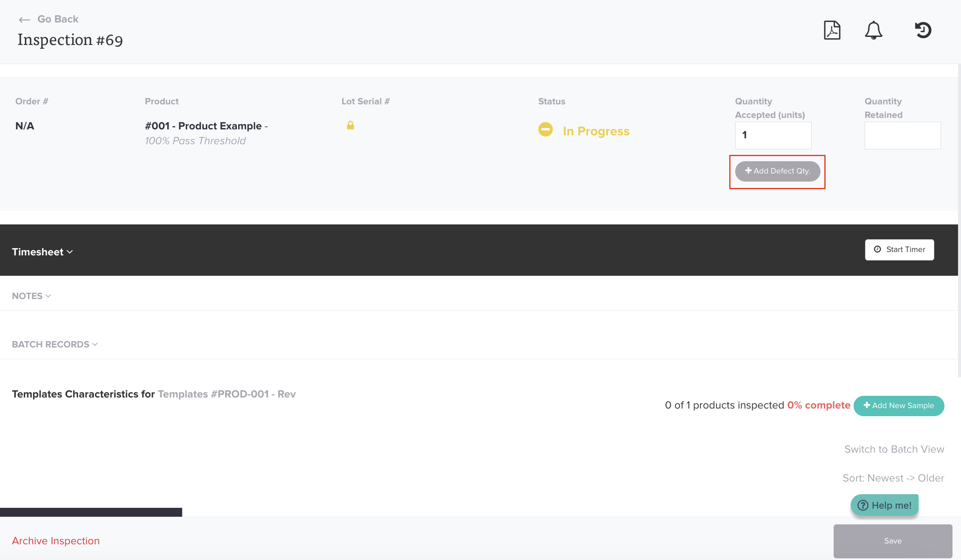This screenshot has height=560, width=961.
Task: Click the Go Back arrow icon
Action: click(24, 20)
